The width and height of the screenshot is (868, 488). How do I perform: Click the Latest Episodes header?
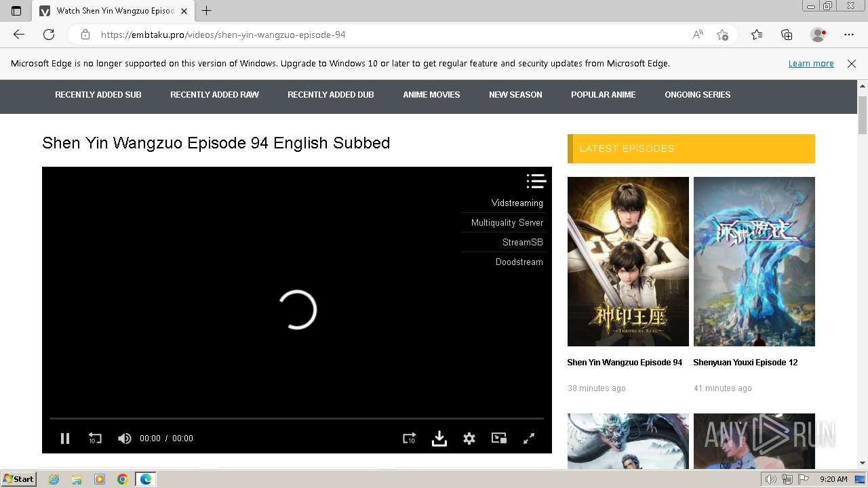point(691,148)
